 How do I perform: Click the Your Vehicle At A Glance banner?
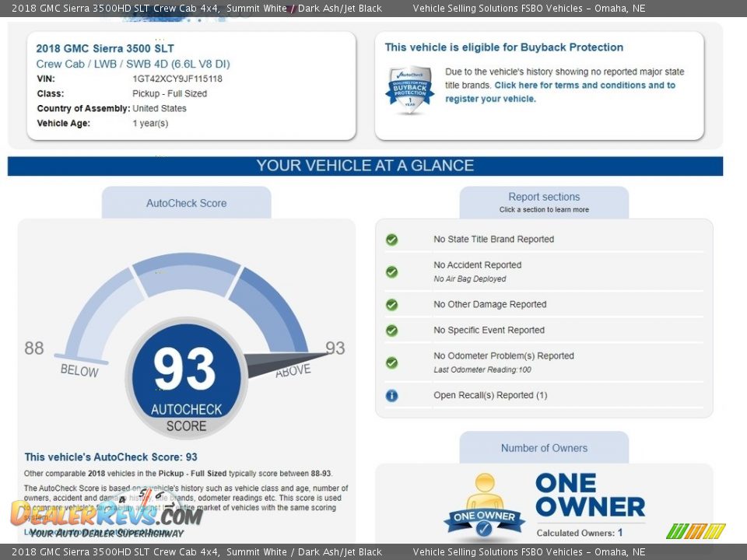pyautogui.click(x=366, y=166)
